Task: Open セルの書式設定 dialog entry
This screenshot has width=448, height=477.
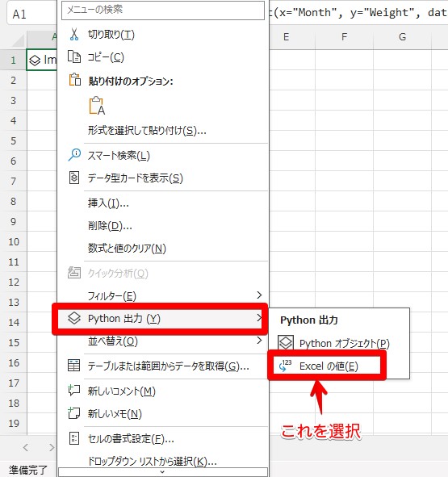Action: (131, 439)
